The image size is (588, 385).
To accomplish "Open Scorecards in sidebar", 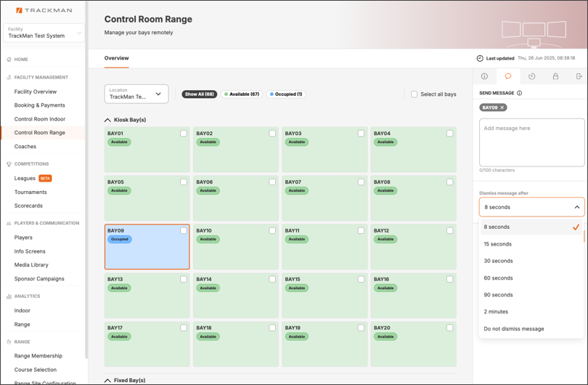I will [x=28, y=206].
